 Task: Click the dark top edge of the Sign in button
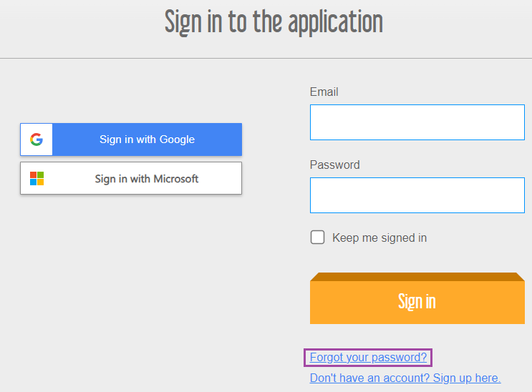click(x=417, y=276)
